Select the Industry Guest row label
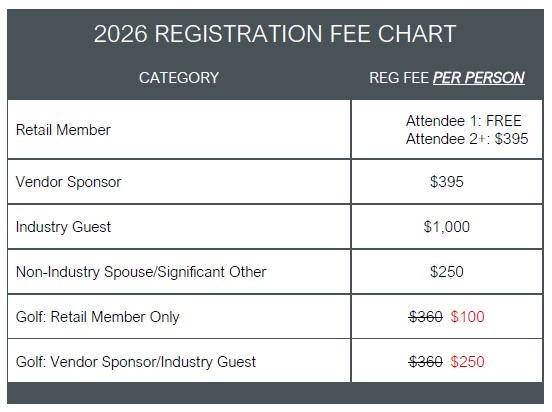The height and width of the screenshot is (412, 552). [x=63, y=227]
